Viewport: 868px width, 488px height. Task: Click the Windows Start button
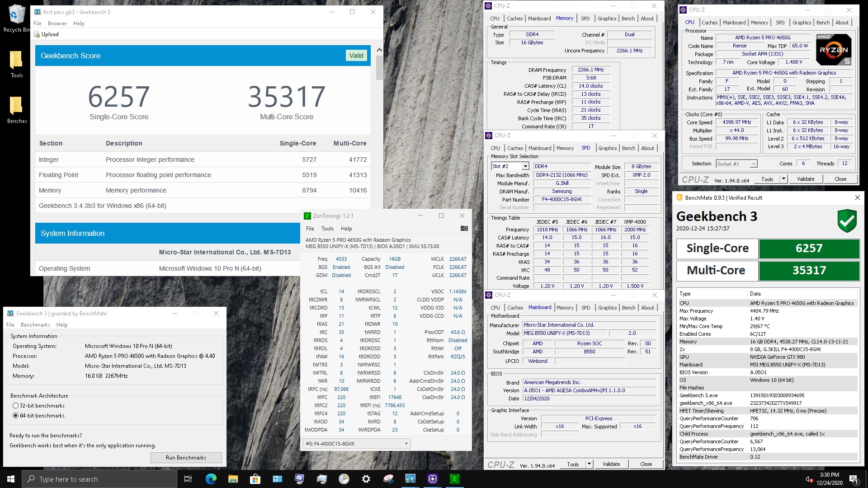(x=11, y=479)
